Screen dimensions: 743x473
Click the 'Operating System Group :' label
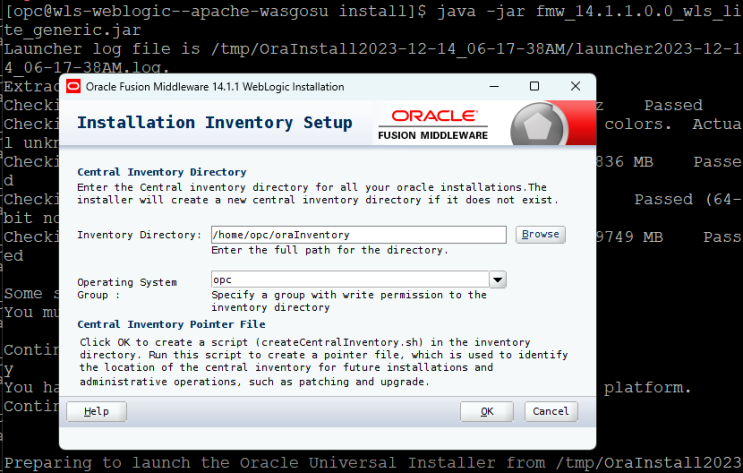point(127,289)
